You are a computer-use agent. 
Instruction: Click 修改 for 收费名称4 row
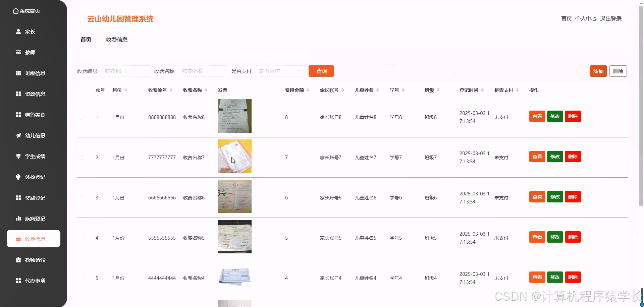click(555, 277)
